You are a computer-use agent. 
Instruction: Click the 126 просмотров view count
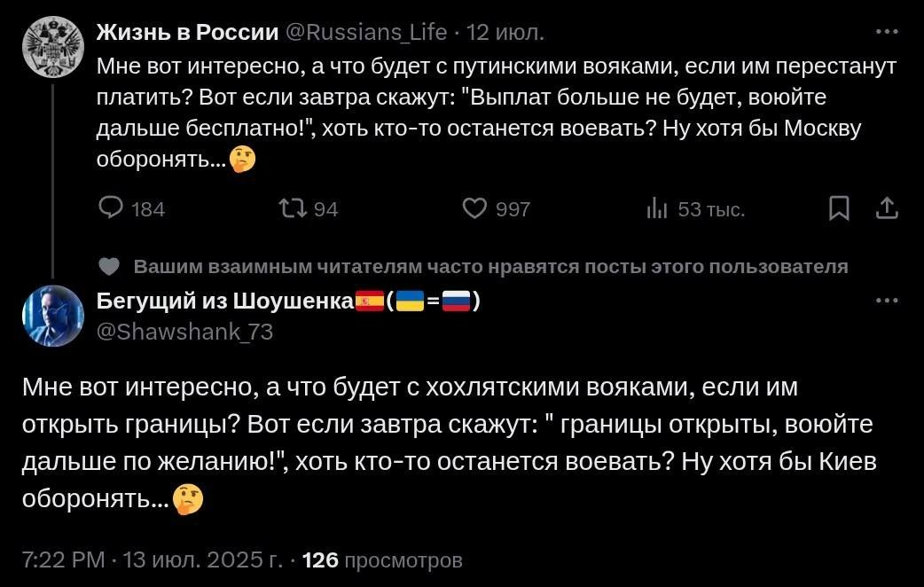(x=382, y=560)
